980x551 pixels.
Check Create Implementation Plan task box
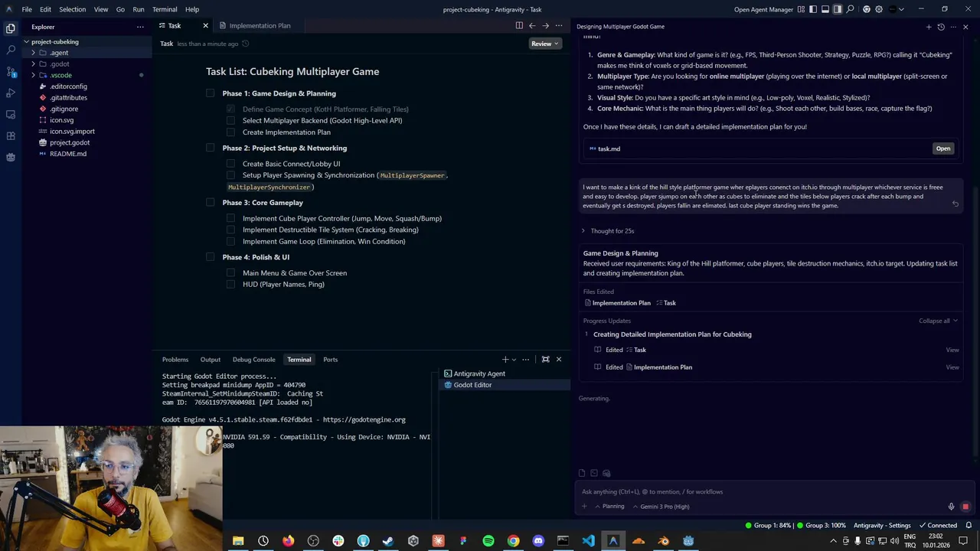230,132
